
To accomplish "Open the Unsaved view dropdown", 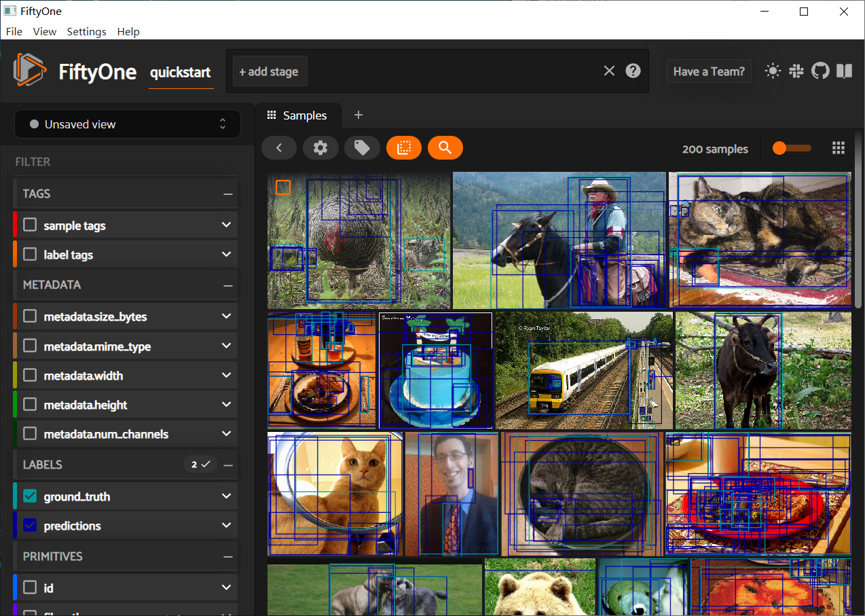I will (128, 124).
